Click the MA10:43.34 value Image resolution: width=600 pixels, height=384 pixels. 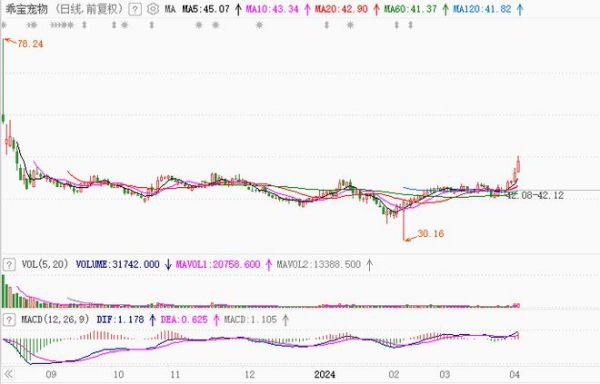[x=272, y=9]
